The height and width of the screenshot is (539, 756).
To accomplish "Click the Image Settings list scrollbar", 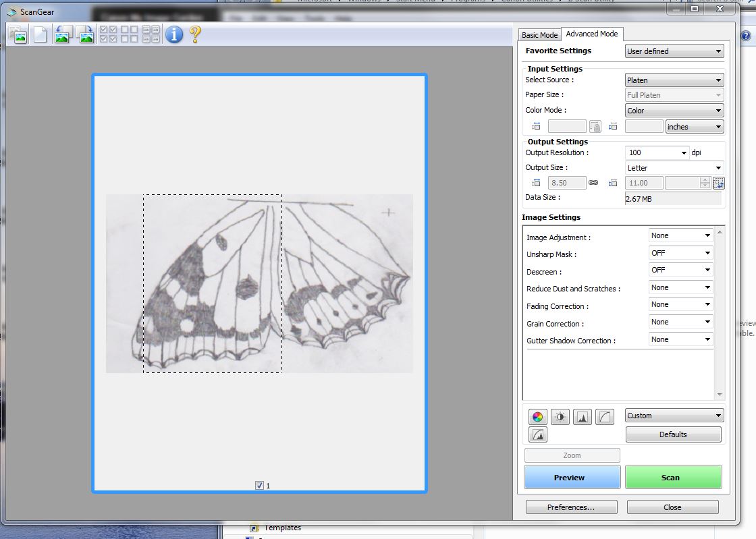I will 720,313.
